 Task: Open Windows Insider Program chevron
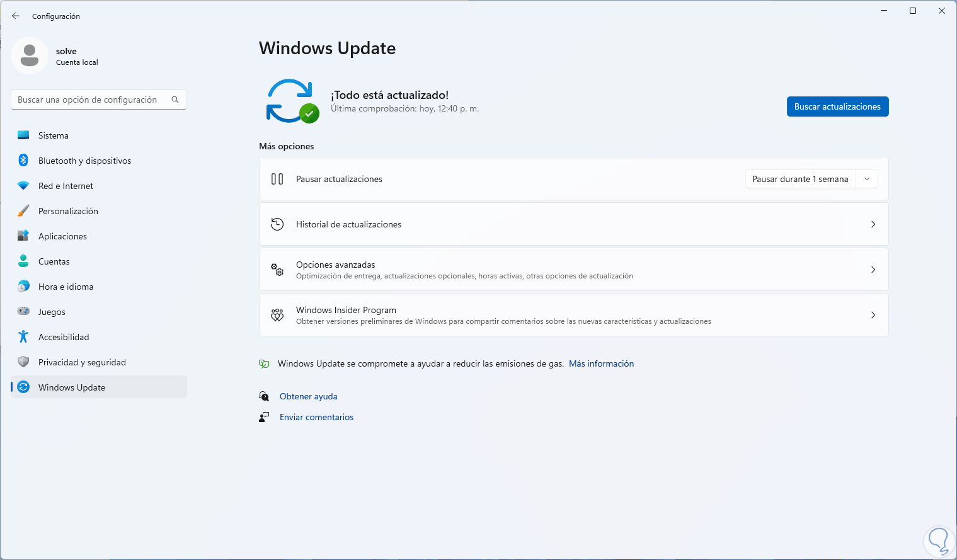[x=873, y=315]
